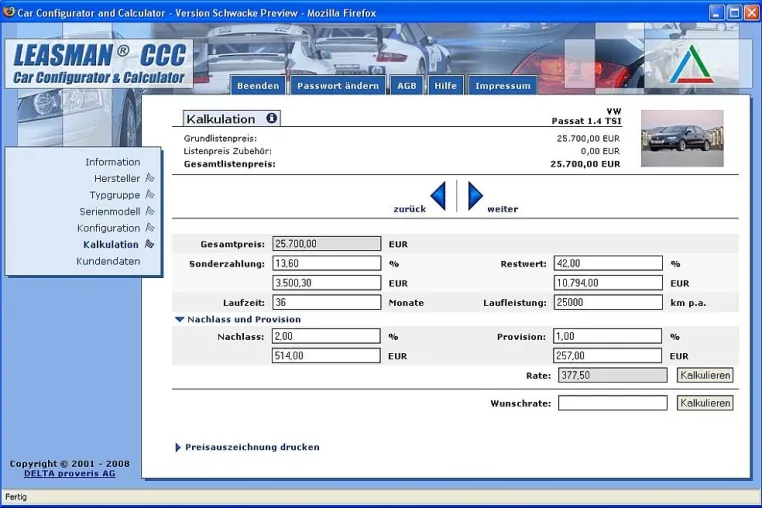Screen dimensions: 762x508
Task: Click the flag icon beside Kalkulation
Action: (150, 245)
